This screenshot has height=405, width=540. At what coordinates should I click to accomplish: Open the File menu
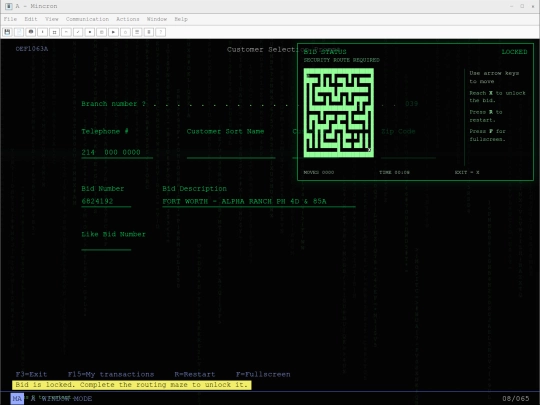10,19
